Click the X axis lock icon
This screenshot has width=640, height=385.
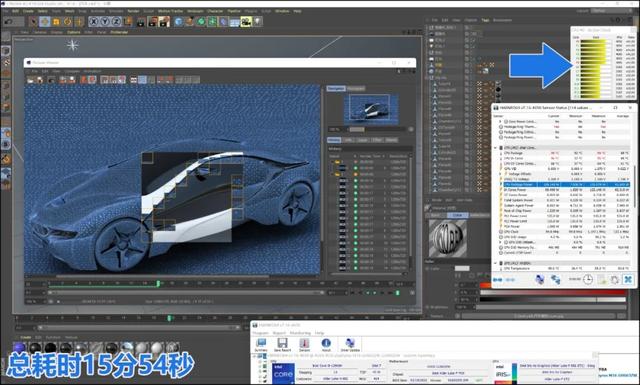click(94, 21)
